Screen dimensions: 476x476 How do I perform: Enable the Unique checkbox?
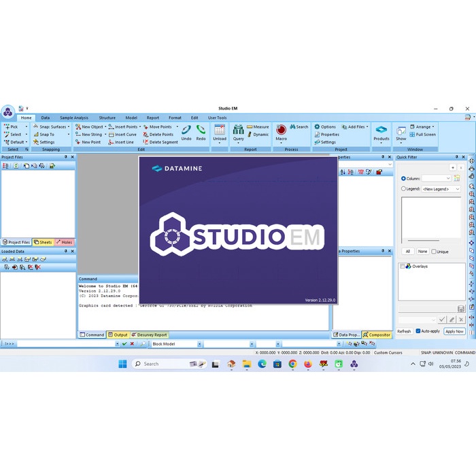tap(434, 252)
